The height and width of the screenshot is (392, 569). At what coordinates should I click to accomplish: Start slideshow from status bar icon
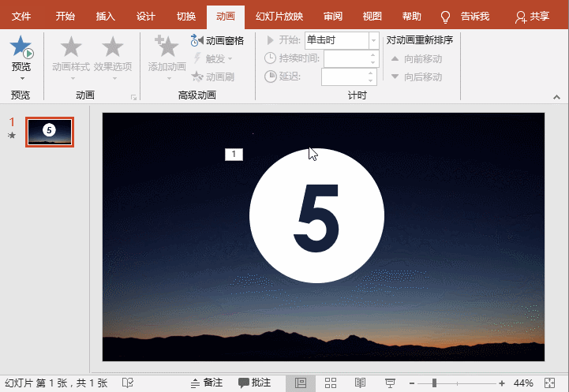pos(389,383)
